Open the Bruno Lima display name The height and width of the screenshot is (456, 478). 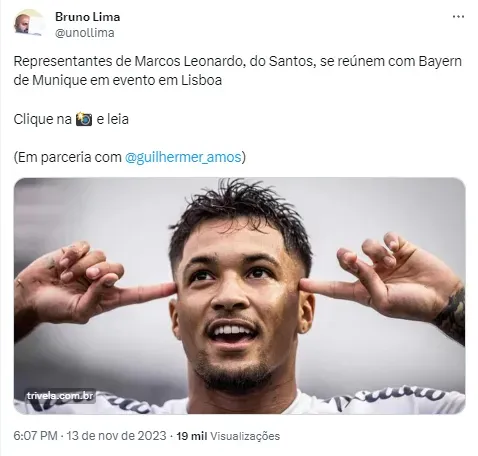tap(87, 17)
